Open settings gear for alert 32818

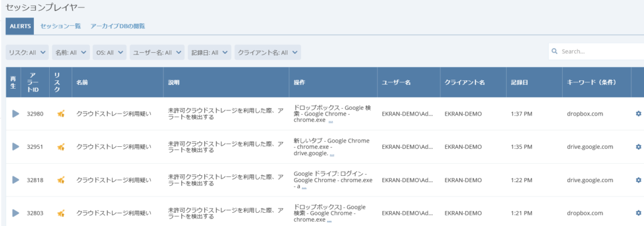(x=638, y=180)
